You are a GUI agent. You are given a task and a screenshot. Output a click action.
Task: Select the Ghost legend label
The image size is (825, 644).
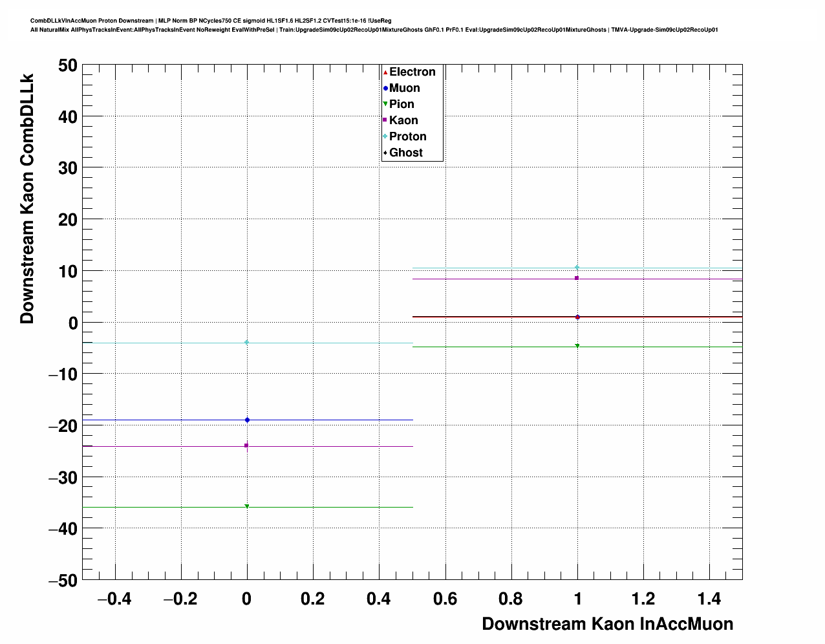406,153
